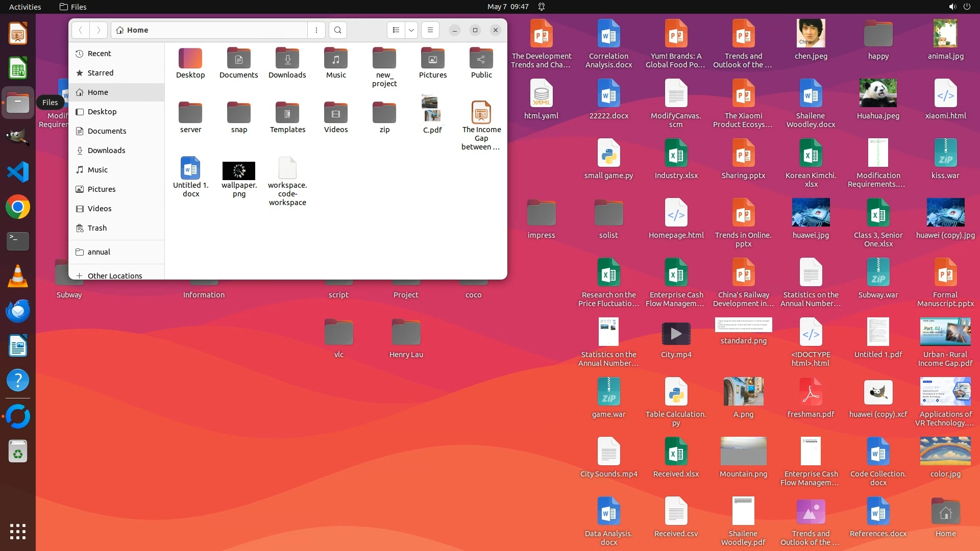
Task: Click Other Locations in sidebar
Action: (x=115, y=275)
